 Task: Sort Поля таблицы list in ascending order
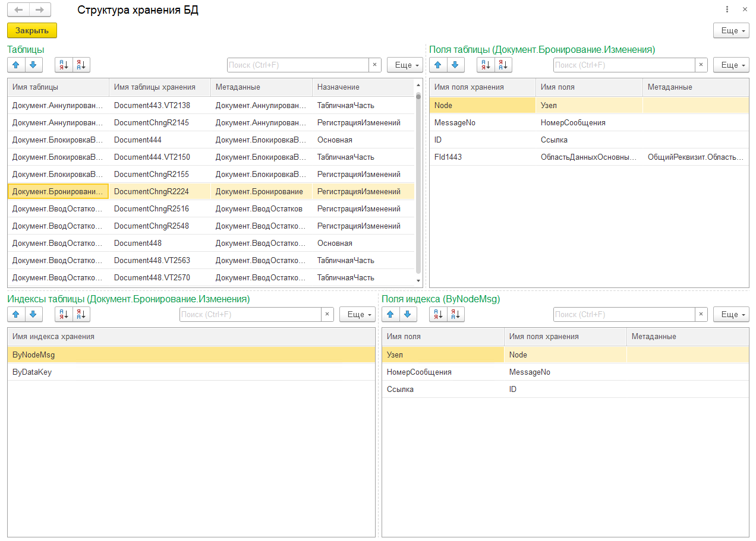click(486, 65)
